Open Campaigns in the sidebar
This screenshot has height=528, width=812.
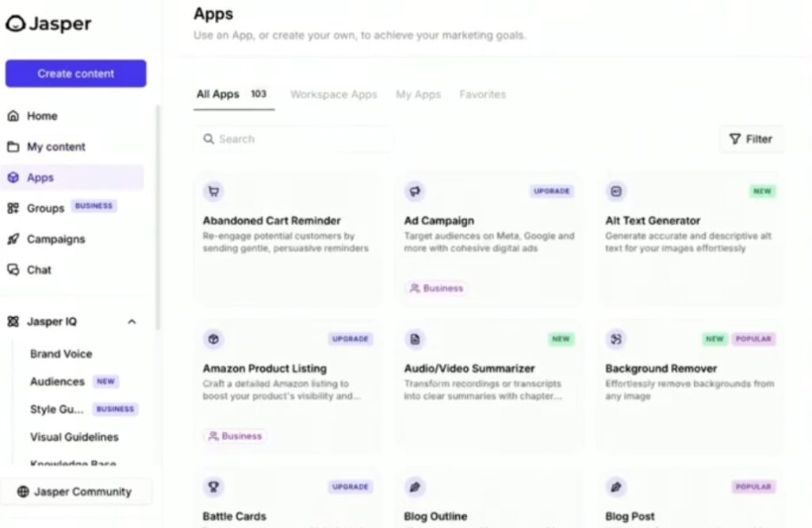(x=72, y=239)
